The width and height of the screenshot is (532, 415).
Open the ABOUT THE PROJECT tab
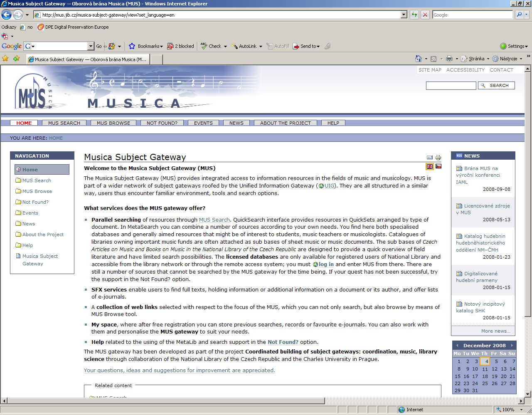286,123
